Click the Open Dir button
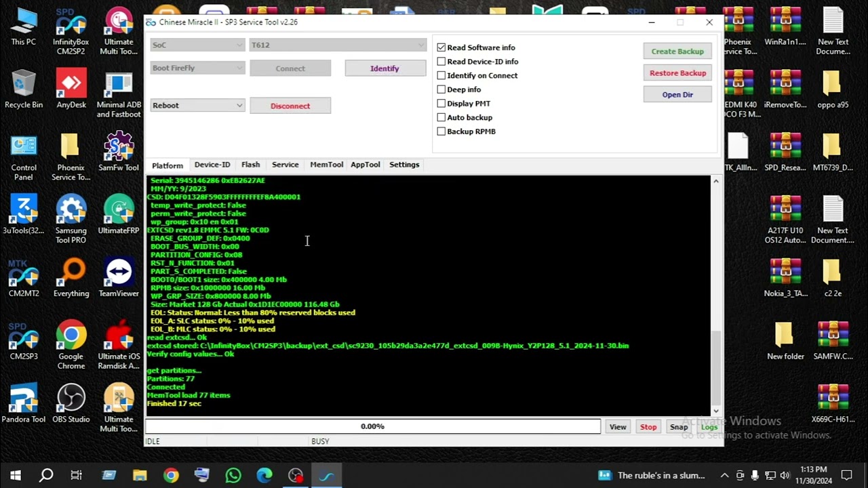868x488 pixels. click(677, 95)
